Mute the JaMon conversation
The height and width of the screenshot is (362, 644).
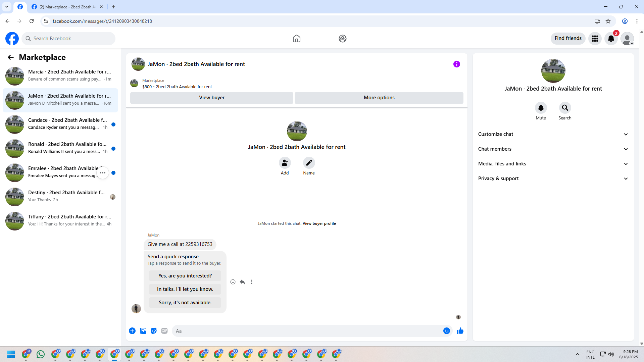click(x=541, y=108)
